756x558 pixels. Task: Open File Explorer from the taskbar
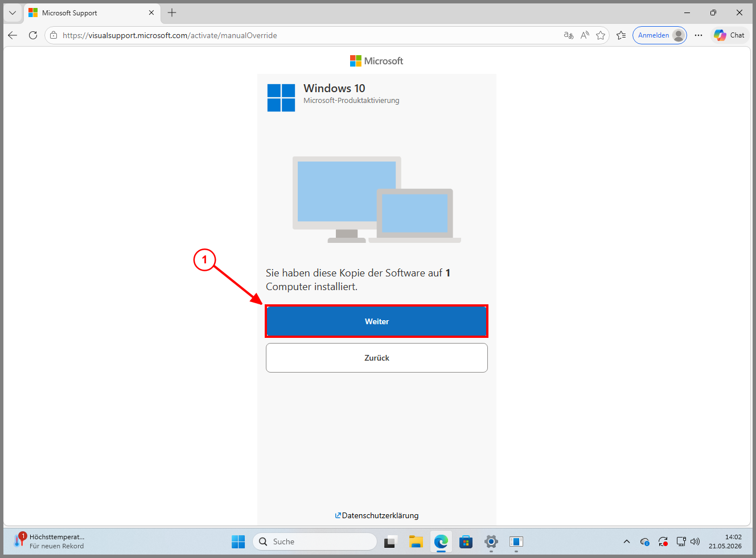click(416, 542)
